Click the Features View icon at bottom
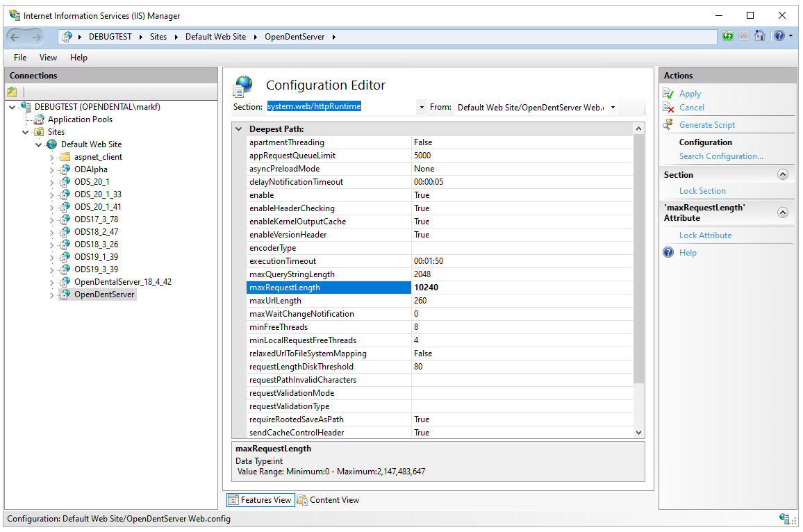803x532 pixels. [x=233, y=500]
